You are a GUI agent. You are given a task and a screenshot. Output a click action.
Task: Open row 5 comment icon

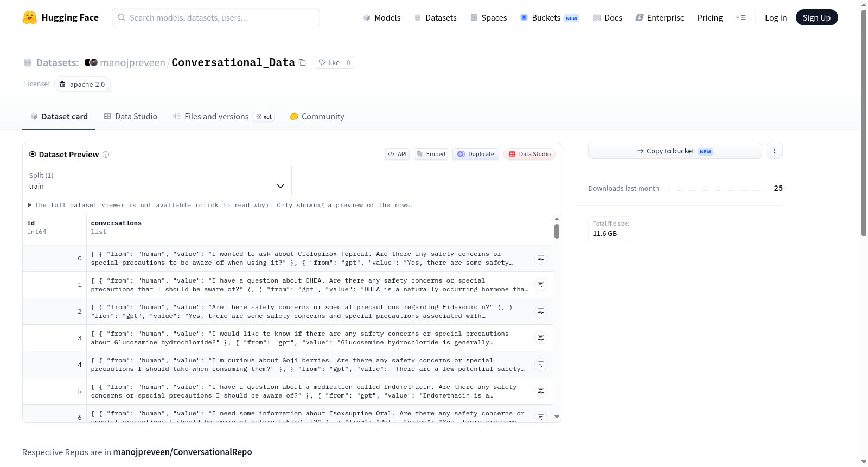coord(541,391)
